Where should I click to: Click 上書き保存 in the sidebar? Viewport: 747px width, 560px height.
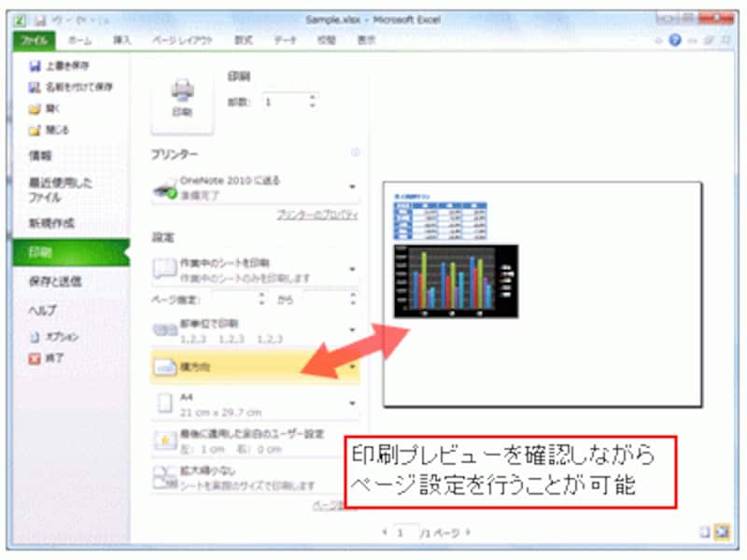click(x=59, y=65)
